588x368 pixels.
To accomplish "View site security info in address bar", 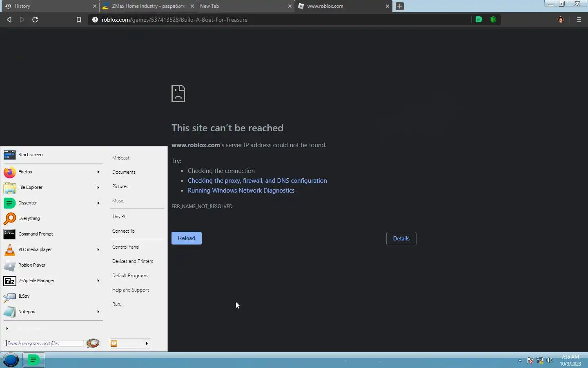I will [95, 20].
